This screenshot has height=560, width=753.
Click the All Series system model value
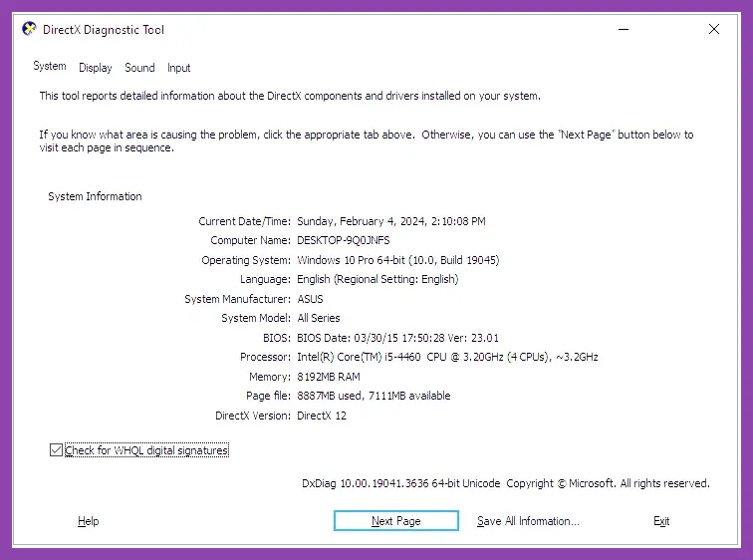click(319, 318)
